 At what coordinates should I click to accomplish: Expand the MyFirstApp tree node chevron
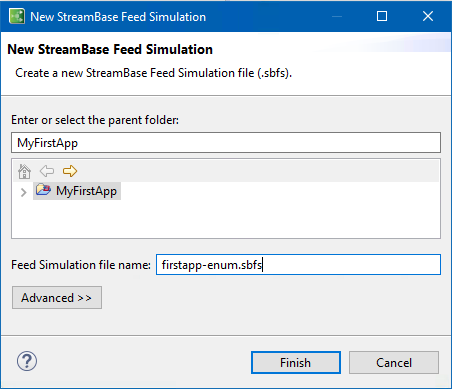23,192
